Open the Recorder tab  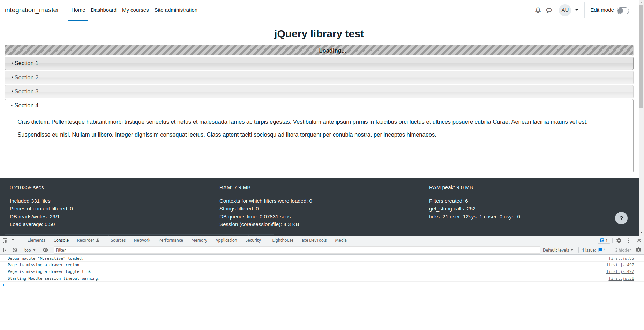click(x=88, y=240)
